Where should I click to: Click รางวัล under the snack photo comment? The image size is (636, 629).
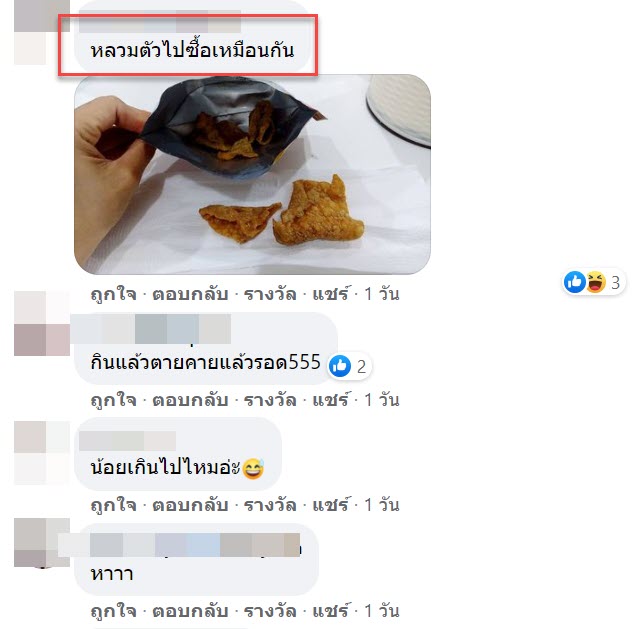(x=270, y=294)
